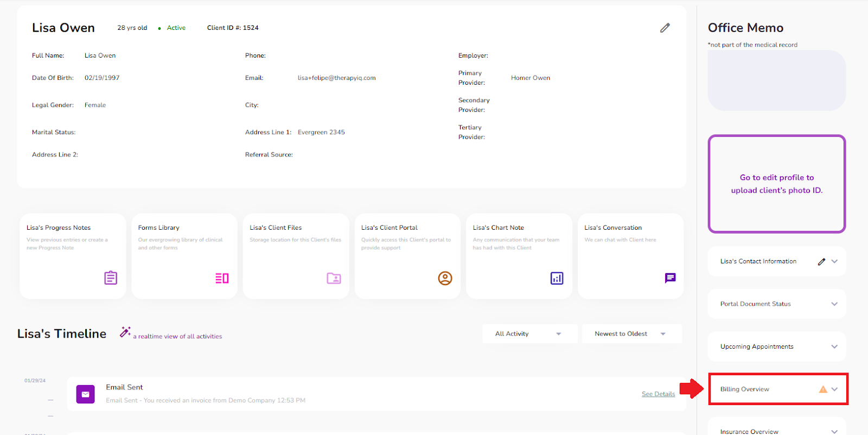Click the 01/29/24 timeline date marker
This screenshot has width=868, height=435.
tap(35, 381)
